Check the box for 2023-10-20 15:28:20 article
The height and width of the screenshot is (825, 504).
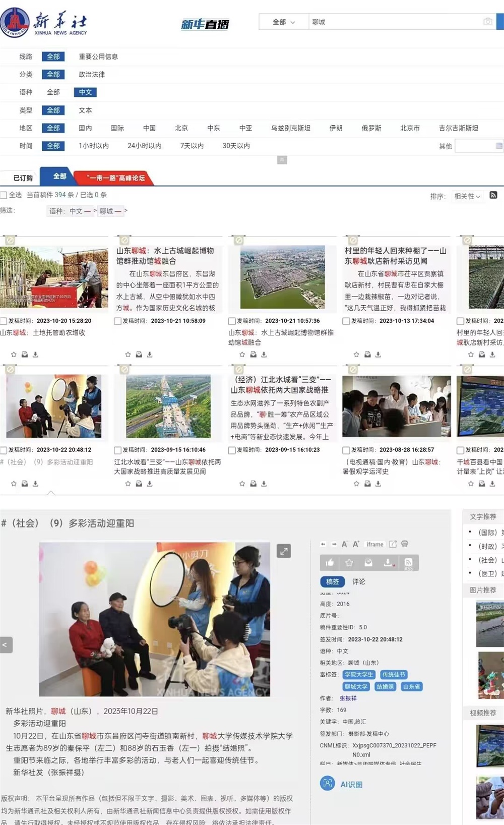[x=4, y=321]
